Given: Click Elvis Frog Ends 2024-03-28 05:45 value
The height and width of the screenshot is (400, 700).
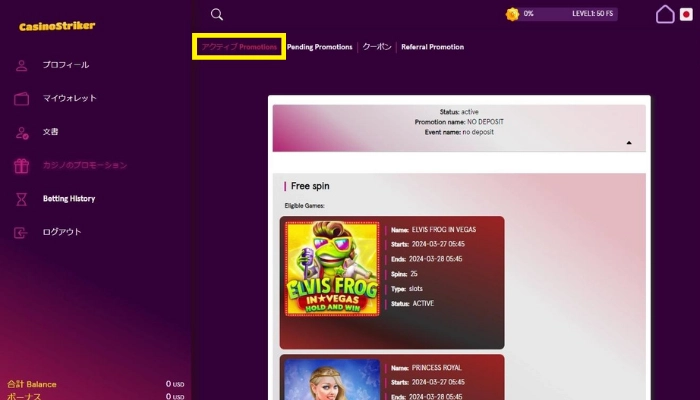Looking at the screenshot, I should [435, 259].
